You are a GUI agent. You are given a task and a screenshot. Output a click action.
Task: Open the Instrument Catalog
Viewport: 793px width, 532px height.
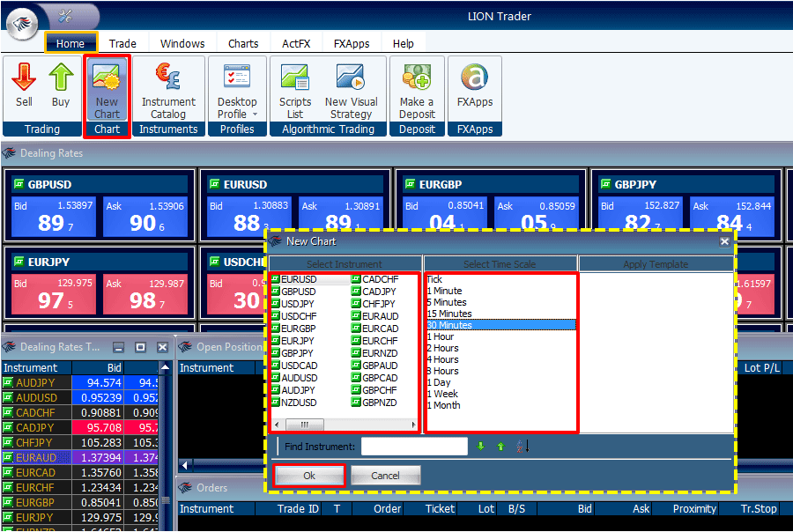tap(168, 90)
